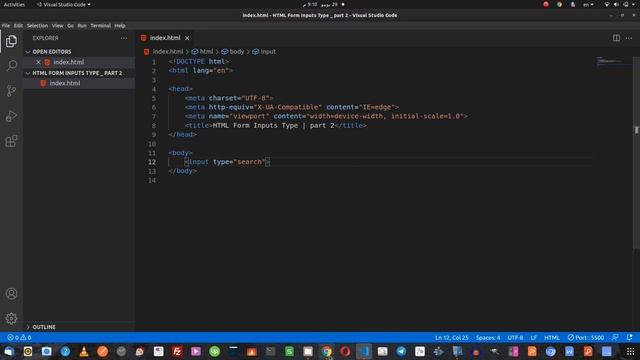This screenshot has width=640, height=360.
Task: Open the network indicator in top bar
Action: 607,4
